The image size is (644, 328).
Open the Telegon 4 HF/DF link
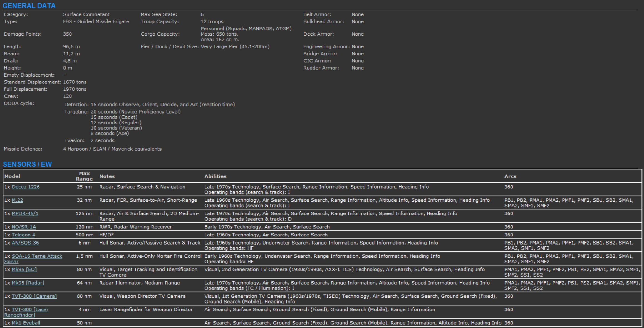[x=23, y=235]
